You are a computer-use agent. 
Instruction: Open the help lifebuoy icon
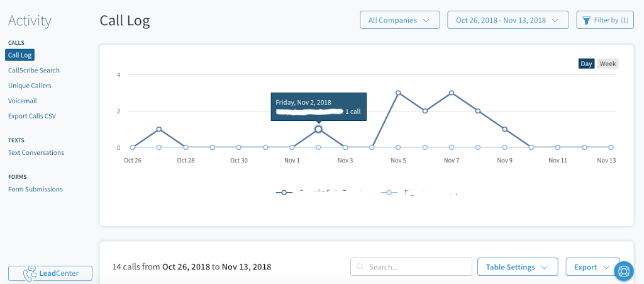pyautogui.click(x=625, y=271)
